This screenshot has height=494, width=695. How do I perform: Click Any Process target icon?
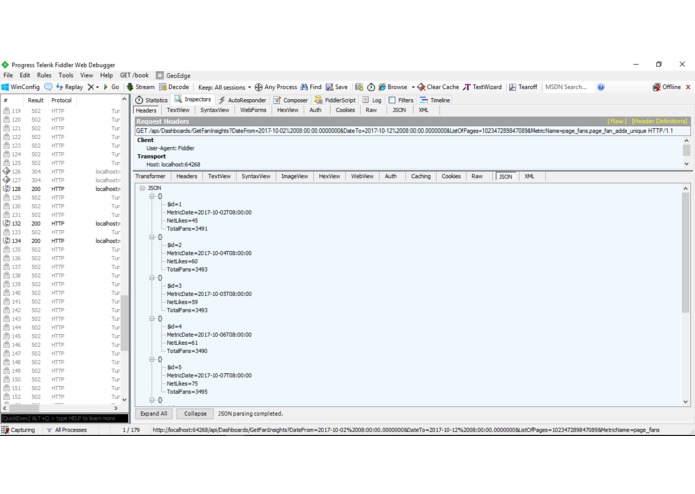click(258, 87)
